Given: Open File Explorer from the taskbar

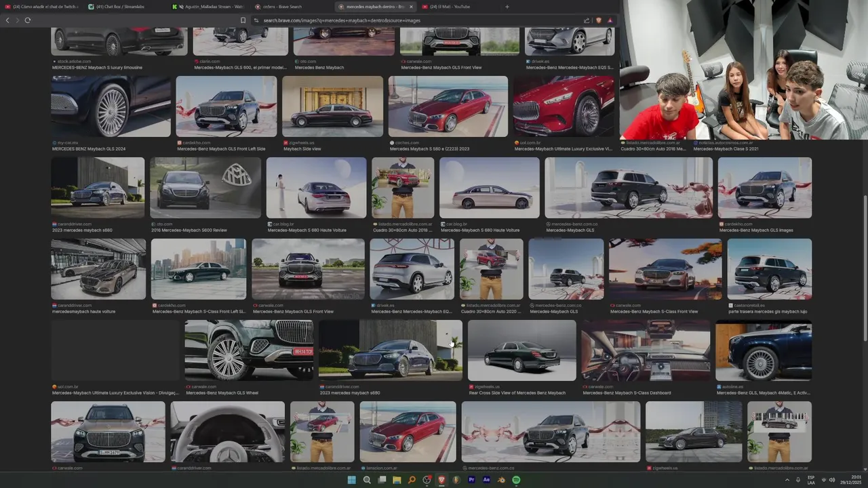Looking at the screenshot, I should (397, 480).
